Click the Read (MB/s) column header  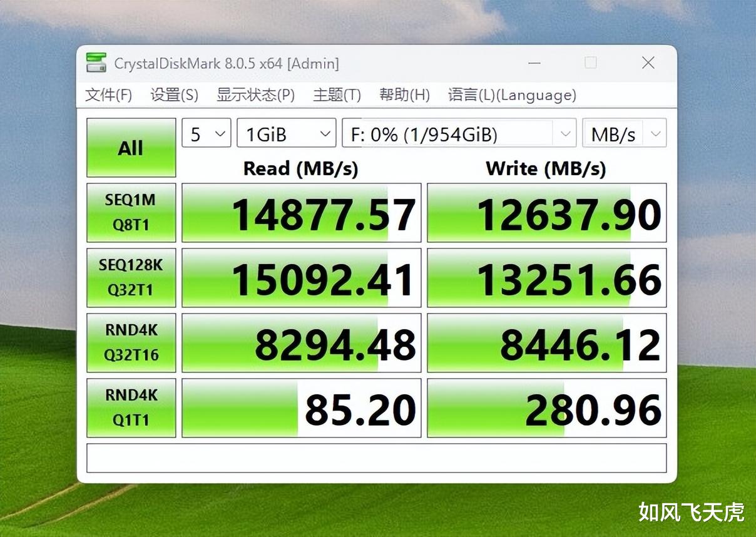(300, 168)
